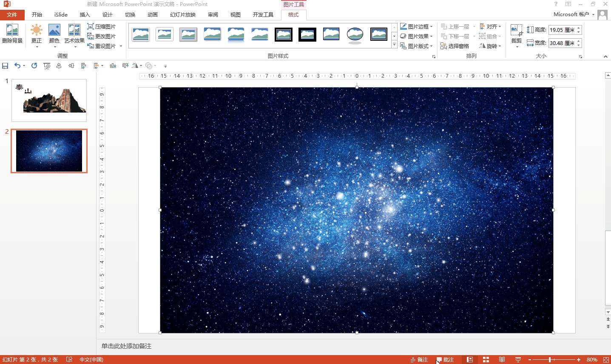This screenshot has width=611, height=364.
Task: Click Compress Pictures (压缩图片)
Action: [x=101, y=26]
